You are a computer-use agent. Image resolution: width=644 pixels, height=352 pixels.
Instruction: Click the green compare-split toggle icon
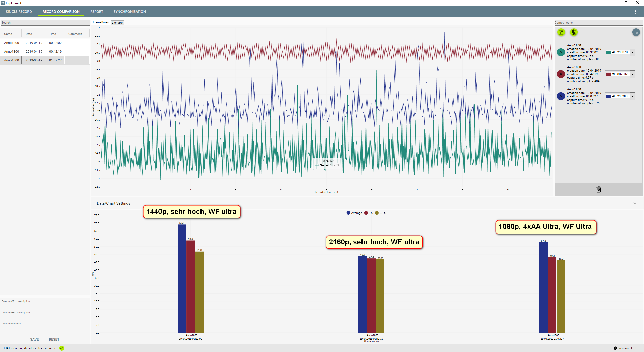click(x=574, y=32)
